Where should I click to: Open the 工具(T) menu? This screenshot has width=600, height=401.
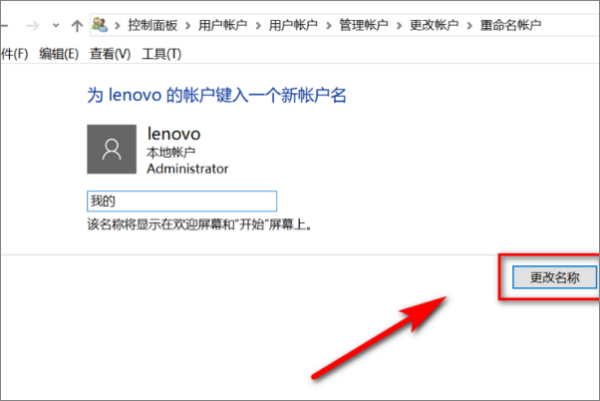(x=161, y=54)
